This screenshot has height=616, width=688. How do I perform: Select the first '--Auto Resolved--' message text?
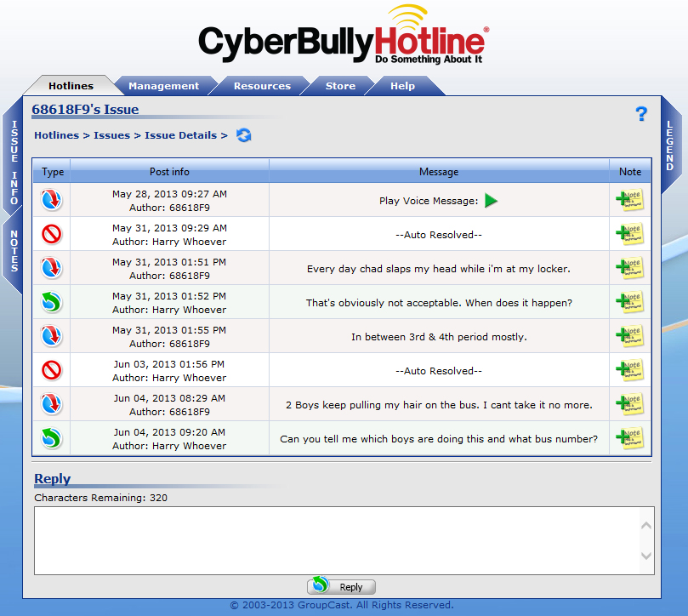439,235
